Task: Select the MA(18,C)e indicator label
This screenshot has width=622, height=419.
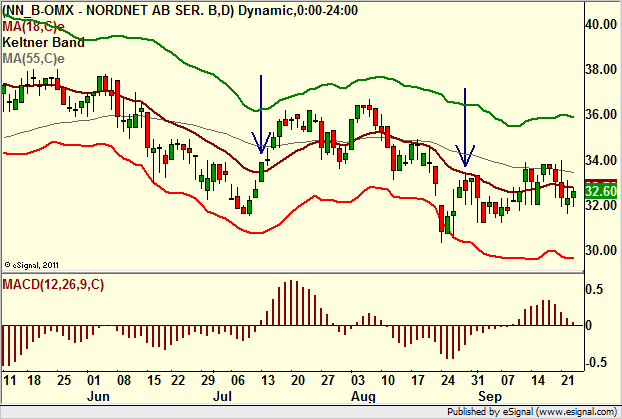Action: pos(33,27)
